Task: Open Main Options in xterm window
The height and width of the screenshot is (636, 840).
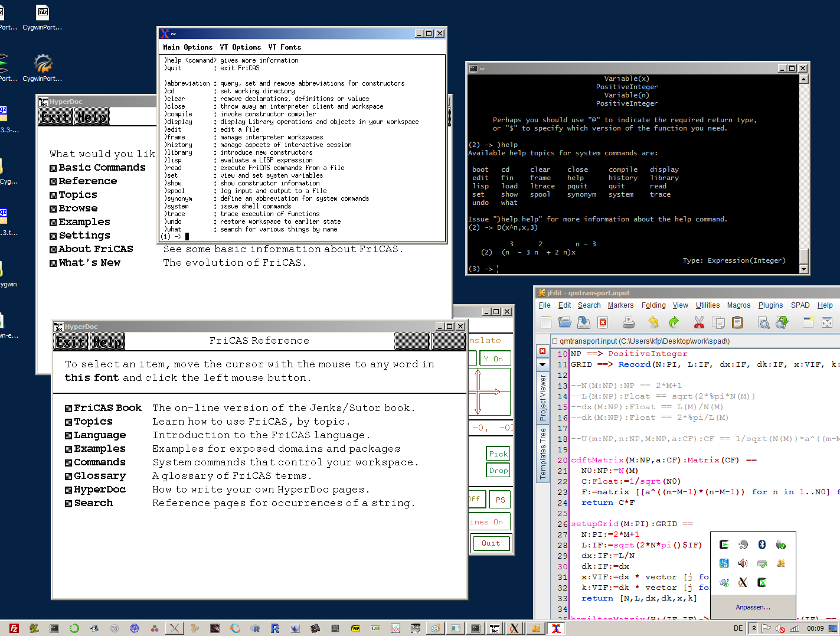Action: (x=188, y=47)
